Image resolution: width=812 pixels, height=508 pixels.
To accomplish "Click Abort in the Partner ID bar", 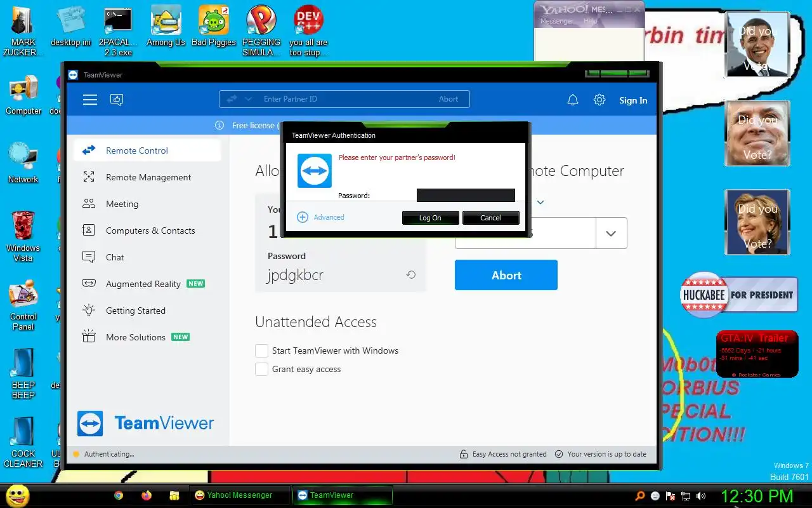I will coord(449,99).
